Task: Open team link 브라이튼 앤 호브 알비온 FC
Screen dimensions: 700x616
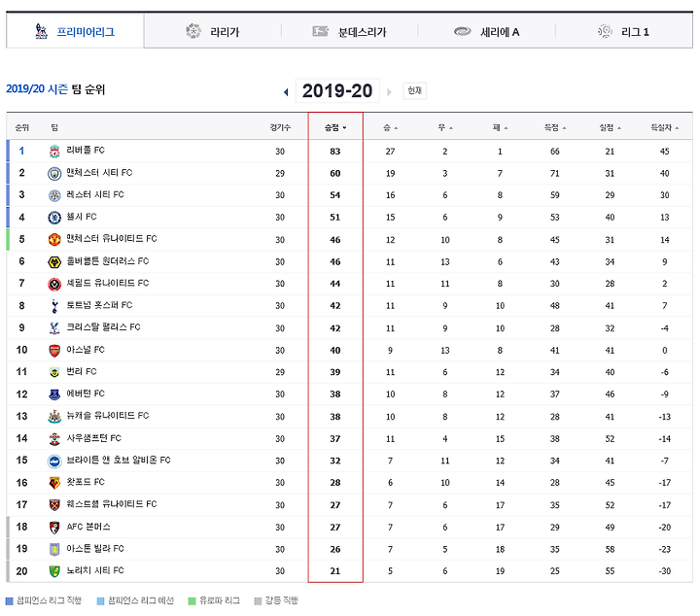Action: [119, 460]
